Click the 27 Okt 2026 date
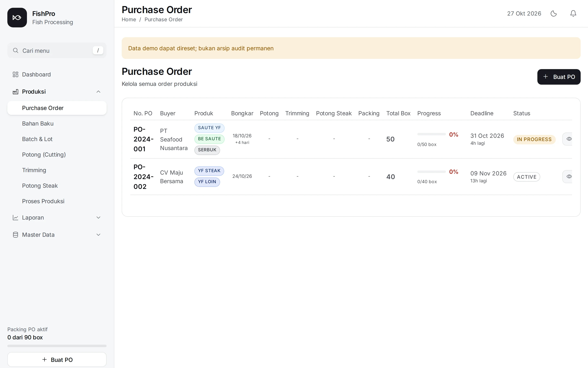 coord(524,13)
